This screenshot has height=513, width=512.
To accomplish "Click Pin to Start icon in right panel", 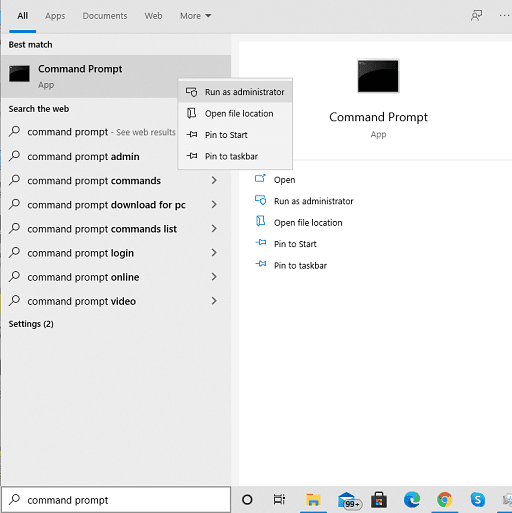I will (261, 243).
